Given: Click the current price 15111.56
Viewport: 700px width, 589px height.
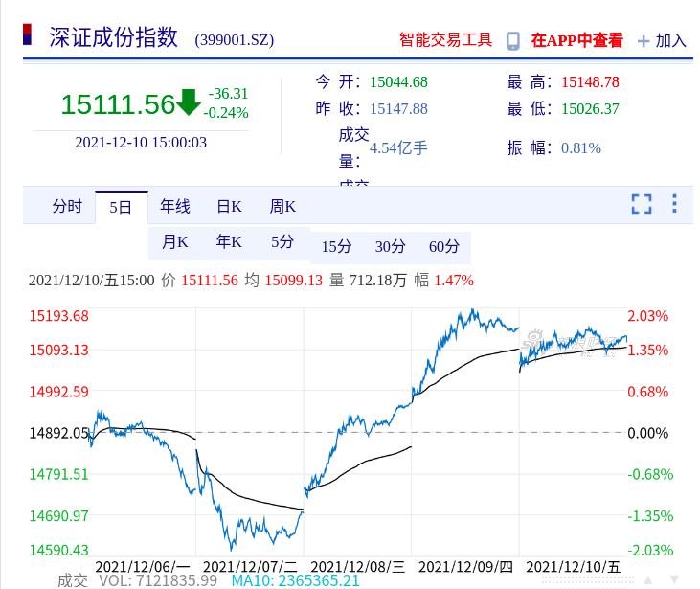Looking at the screenshot, I should (118, 104).
